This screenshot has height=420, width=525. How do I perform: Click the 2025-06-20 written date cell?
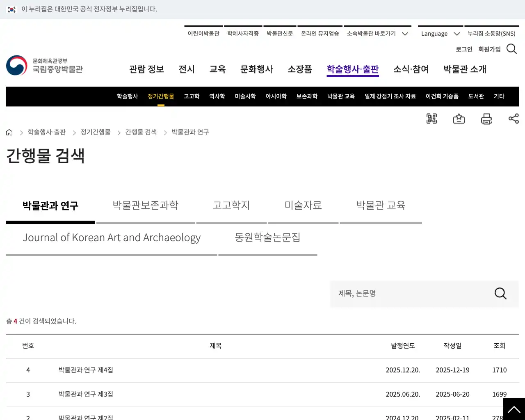click(x=452, y=395)
